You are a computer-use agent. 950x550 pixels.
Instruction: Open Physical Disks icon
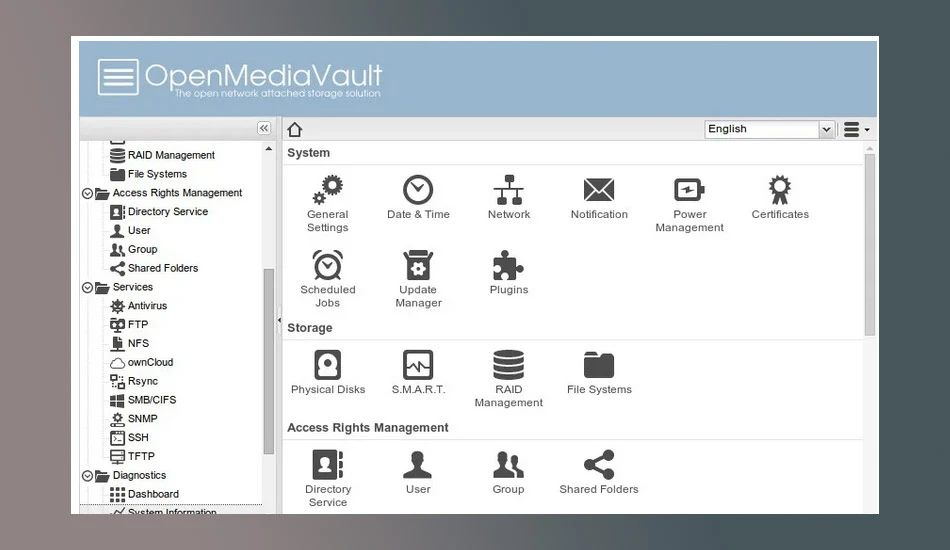coord(328,373)
